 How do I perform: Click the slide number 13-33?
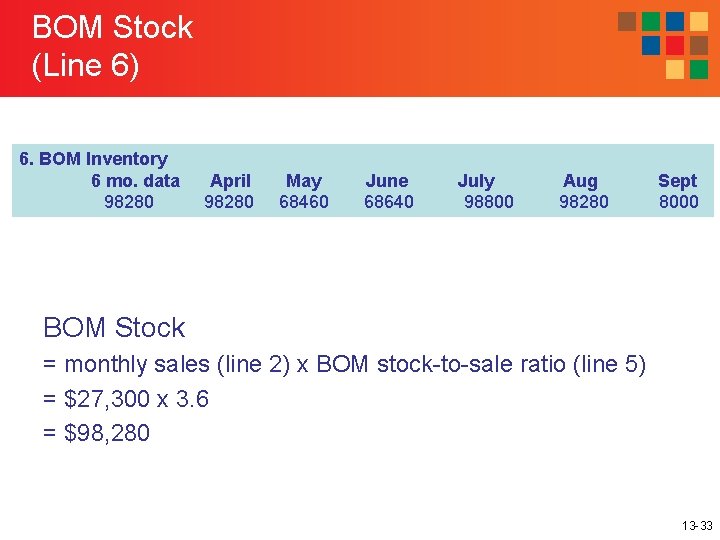[697, 525]
